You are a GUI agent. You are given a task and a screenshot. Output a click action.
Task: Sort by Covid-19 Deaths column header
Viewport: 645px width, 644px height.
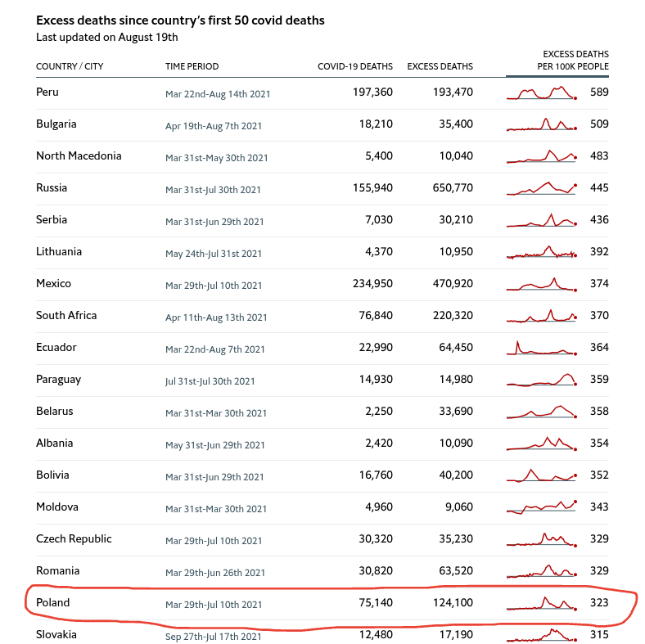(x=355, y=66)
